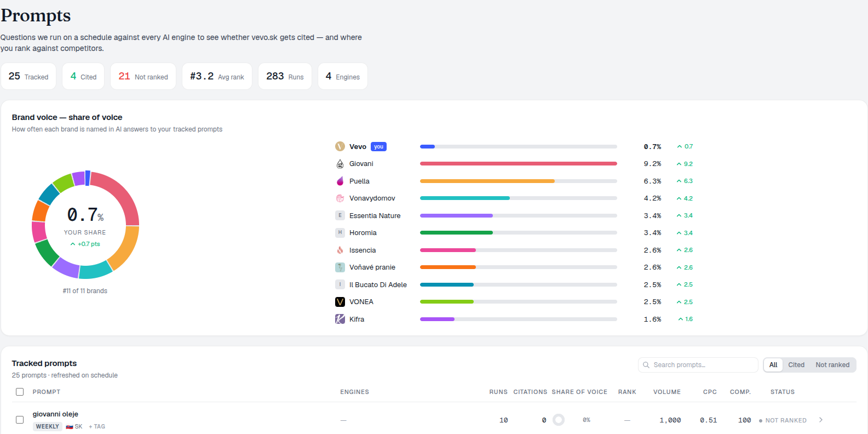
Task: Click the Tracked count card
Action: [28, 76]
